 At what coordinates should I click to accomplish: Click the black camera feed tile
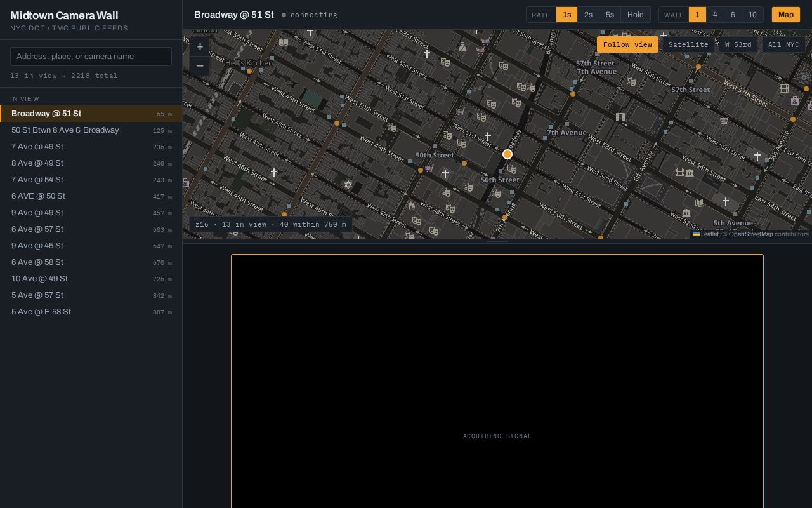pyautogui.click(x=497, y=381)
